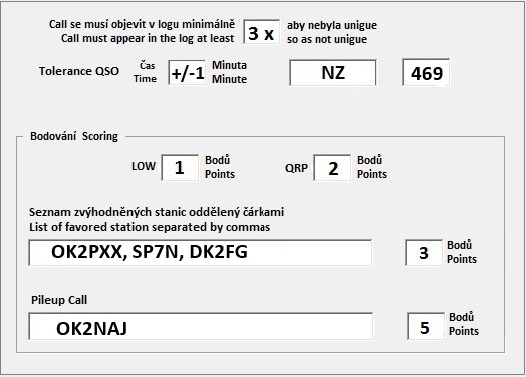This screenshot has width=526, height=377.
Task: Click 'Bodů Points' label next to QRP field
Action: 372,167
